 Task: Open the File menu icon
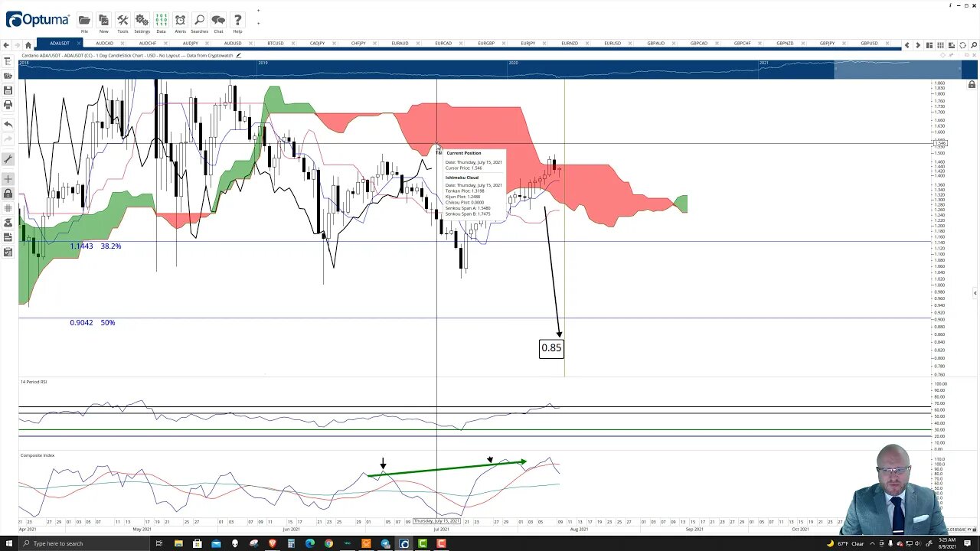coord(84,21)
